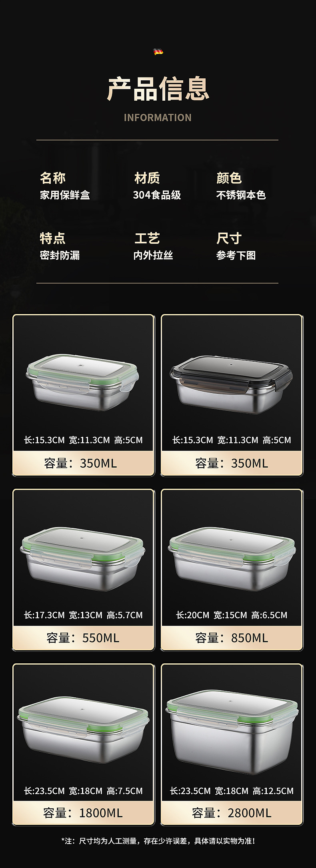The width and height of the screenshot is (316, 868).
Task: Click the 容量：550ML gold banner
Action: pyautogui.click(x=83, y=638)
